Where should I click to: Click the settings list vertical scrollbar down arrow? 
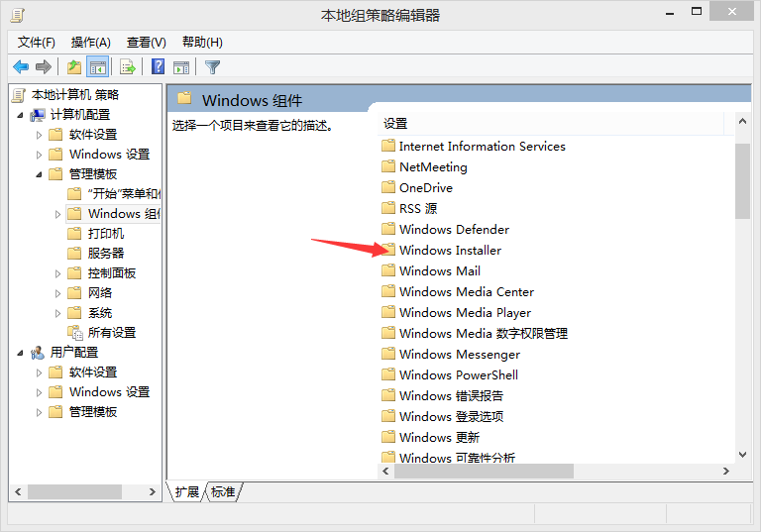coord(742,455)
